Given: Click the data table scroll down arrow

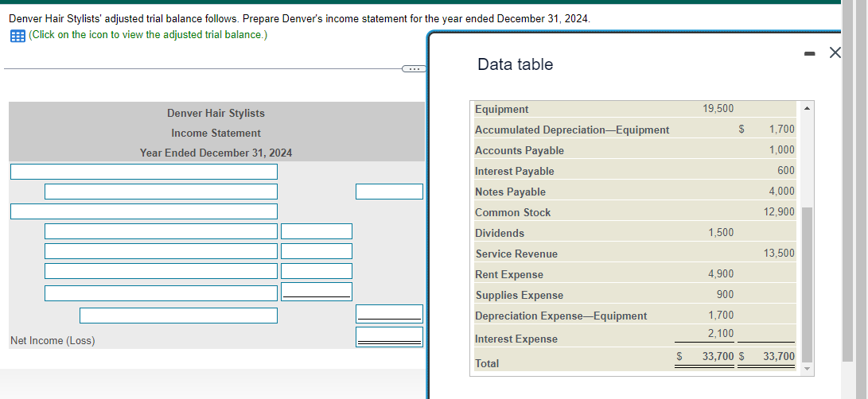Looking at the screenshot, I should point(807,369).
